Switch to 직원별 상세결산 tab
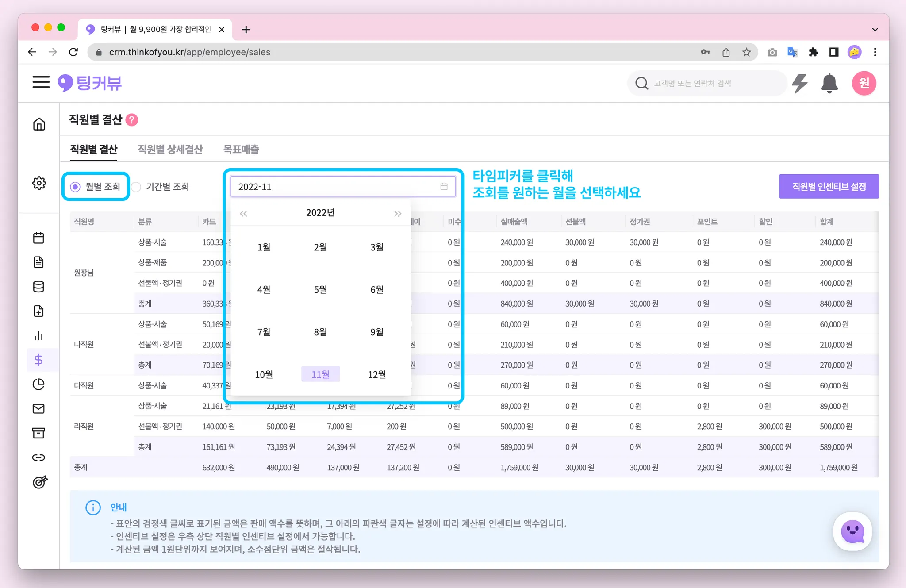 tap(170, 150)
